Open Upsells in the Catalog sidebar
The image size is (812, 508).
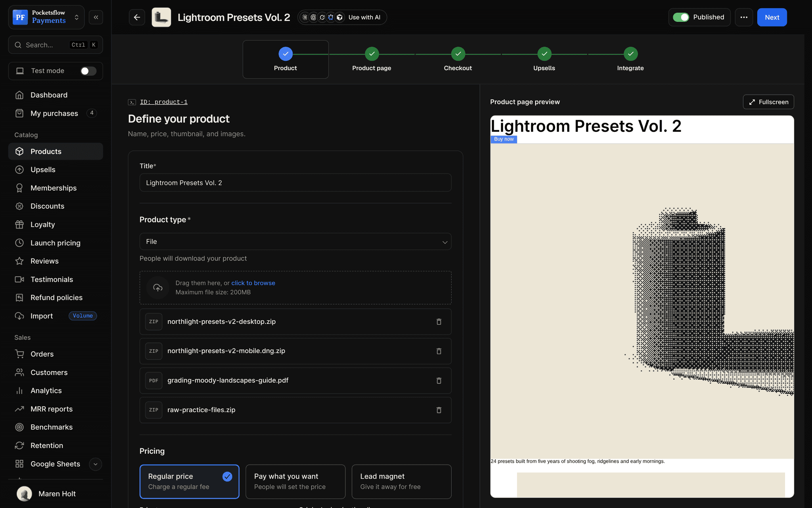point(56,169)
